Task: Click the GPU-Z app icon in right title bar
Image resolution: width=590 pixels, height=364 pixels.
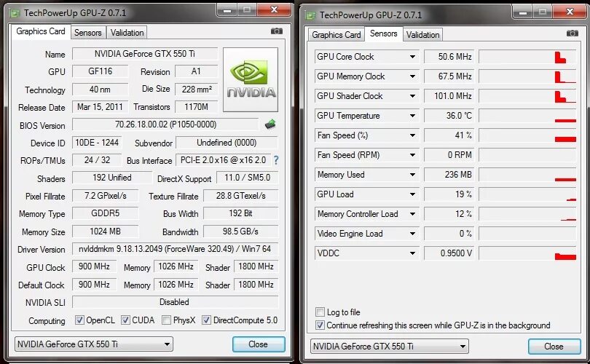Action: click(x=311, y=16)
